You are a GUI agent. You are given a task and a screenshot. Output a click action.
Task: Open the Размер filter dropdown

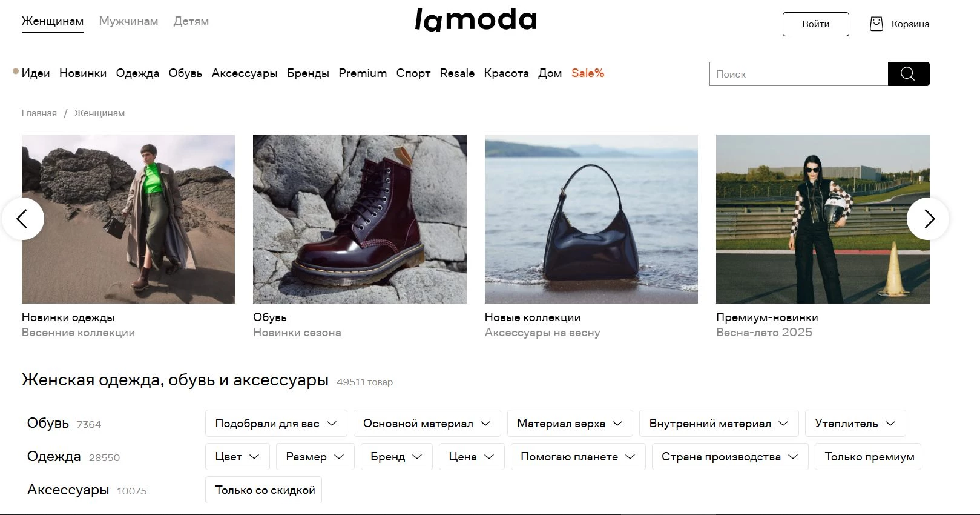315,457
